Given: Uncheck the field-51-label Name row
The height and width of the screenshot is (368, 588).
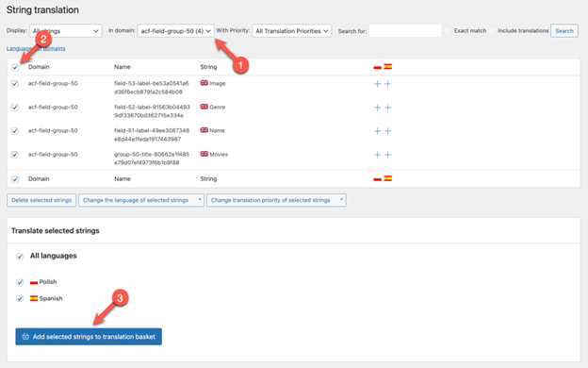Looking at the screenshot, I should click(x=15, y=131).
